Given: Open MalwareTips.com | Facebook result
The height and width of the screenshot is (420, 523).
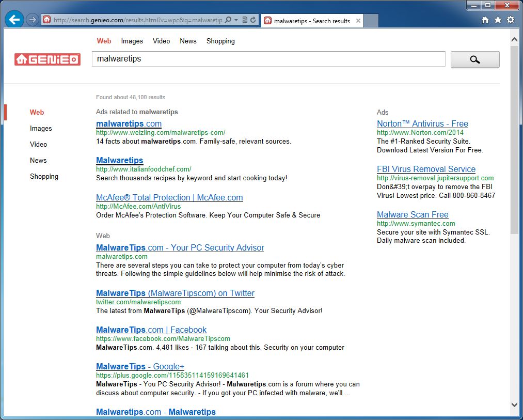Looking at the screenshot, I should tap(151, 330).
